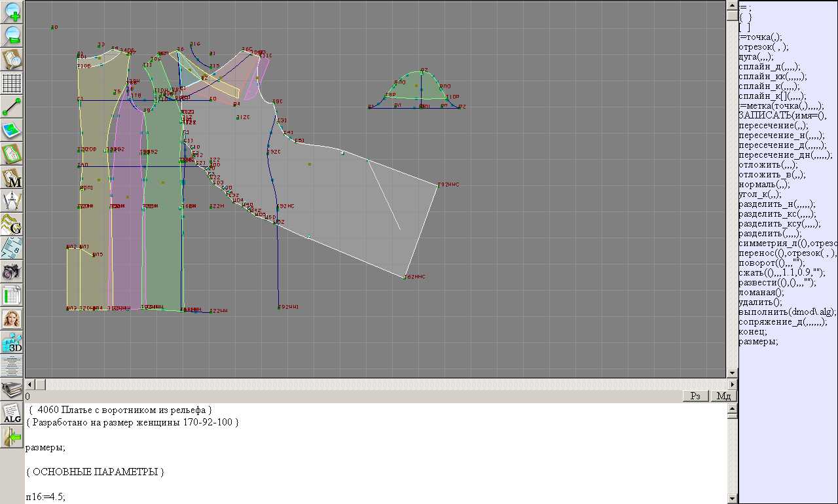Open the ALG algorithm document icon
838x504 pixels.
point(12,412)
